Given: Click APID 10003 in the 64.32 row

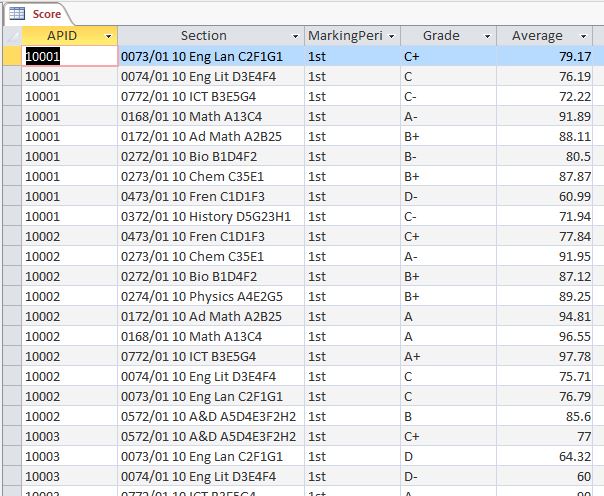Looking at the screenshot, I should coord(42,457).
